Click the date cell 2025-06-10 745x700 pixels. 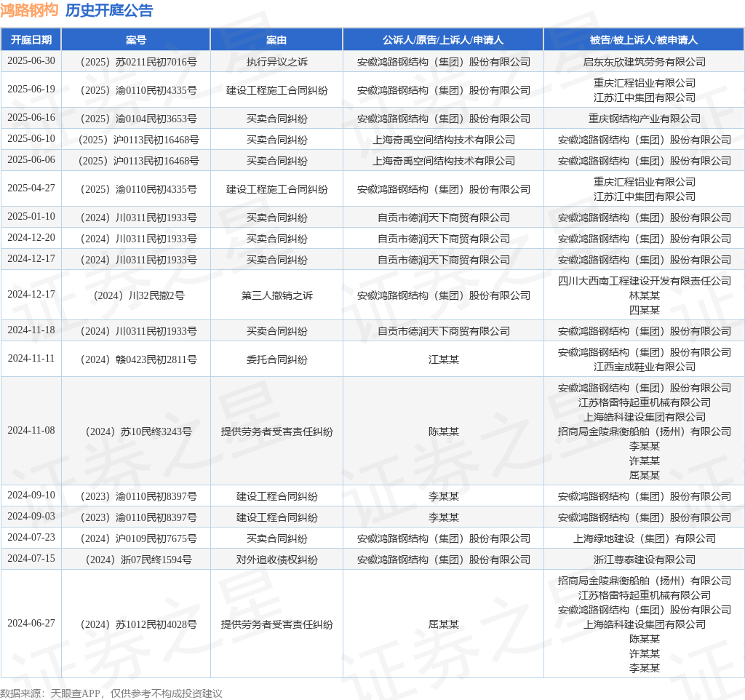31,139
